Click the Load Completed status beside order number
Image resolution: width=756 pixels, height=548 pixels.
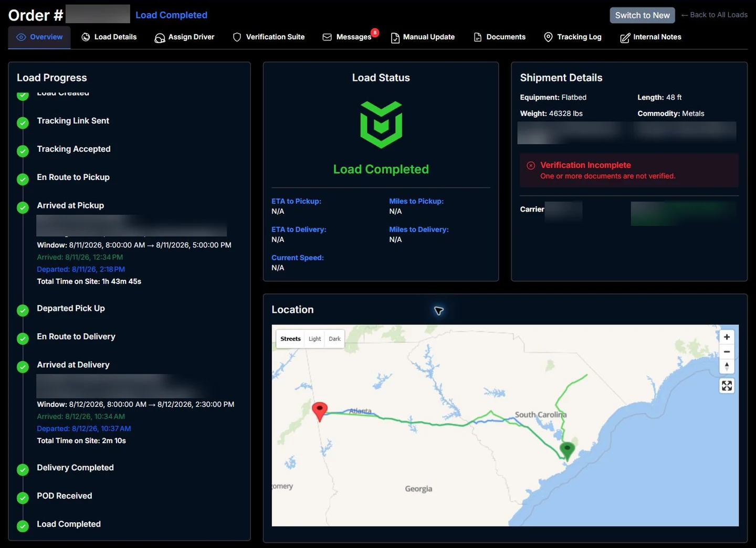(171, 15)
